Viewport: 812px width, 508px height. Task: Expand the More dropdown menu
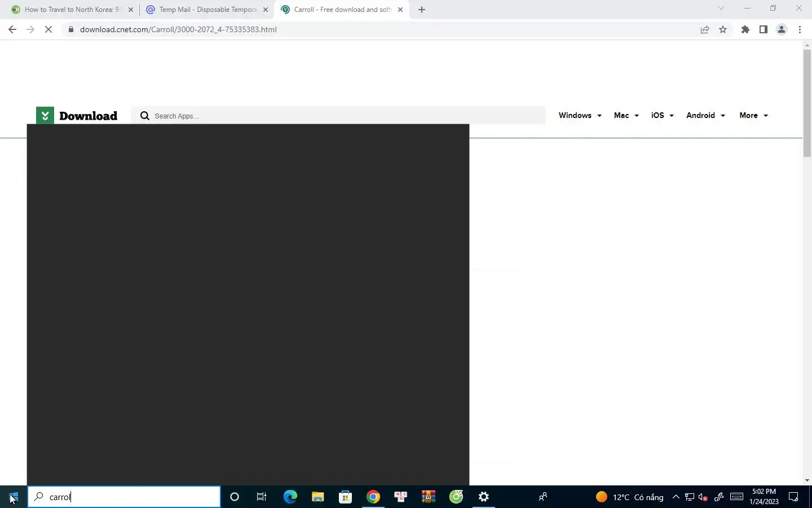(x=753, y=115)
